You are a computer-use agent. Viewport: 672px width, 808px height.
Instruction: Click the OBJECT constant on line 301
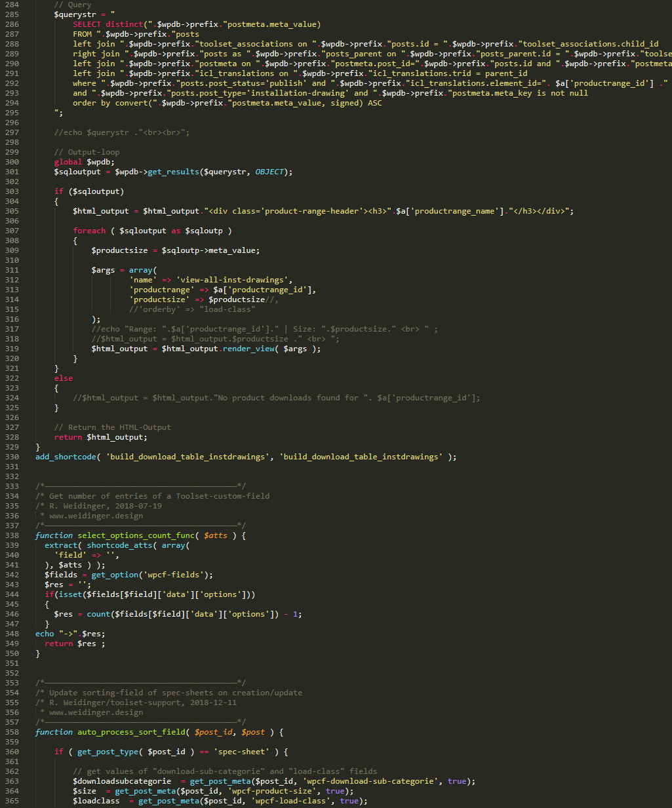269,172
